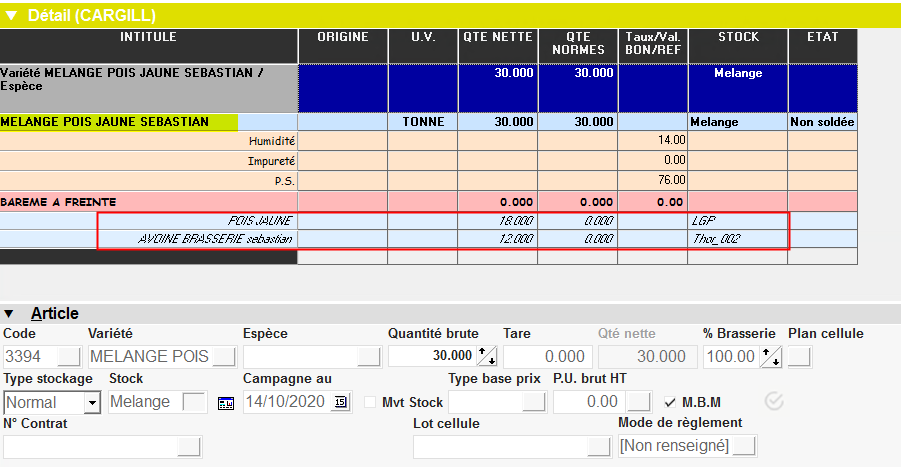
Task: Collapse the Détail (CARGILL) section
Action: click(12, 15)
